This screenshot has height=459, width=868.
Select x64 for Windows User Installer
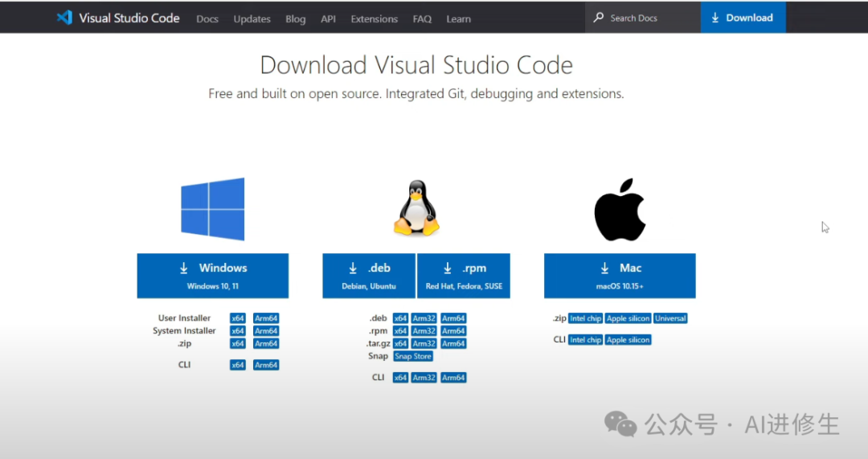pos(238,318)
